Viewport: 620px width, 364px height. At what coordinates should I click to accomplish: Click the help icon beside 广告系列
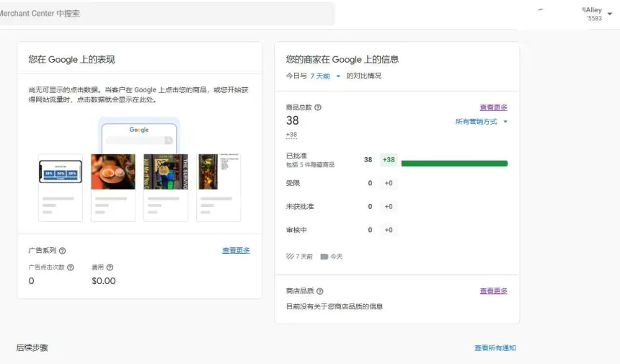pyautogui.click(x=62, y=251)
